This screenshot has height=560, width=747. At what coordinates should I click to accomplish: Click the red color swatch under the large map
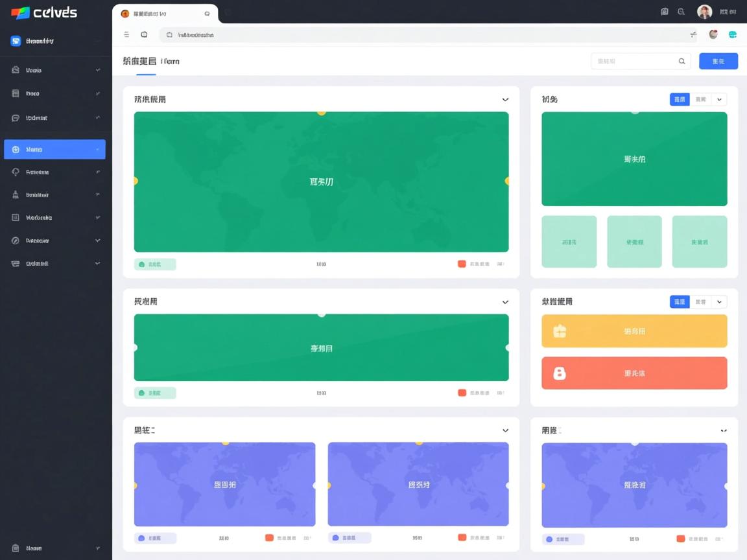coord(462,264)
